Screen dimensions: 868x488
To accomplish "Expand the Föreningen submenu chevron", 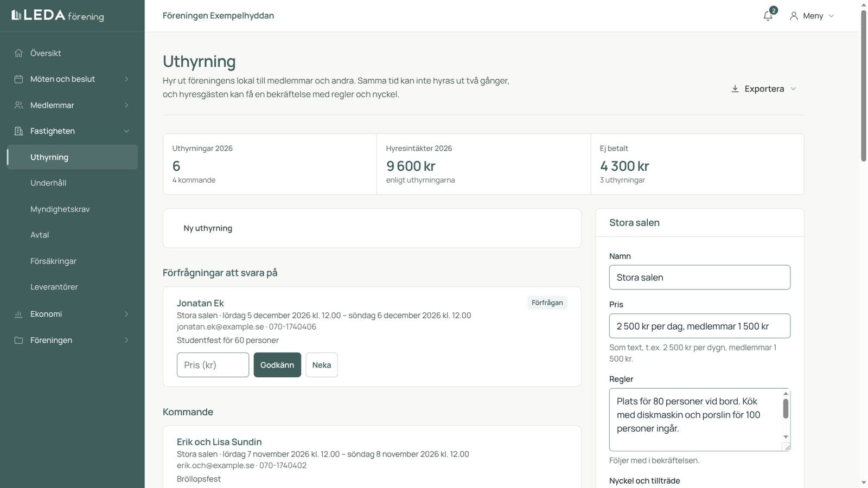I will (126, 340).
